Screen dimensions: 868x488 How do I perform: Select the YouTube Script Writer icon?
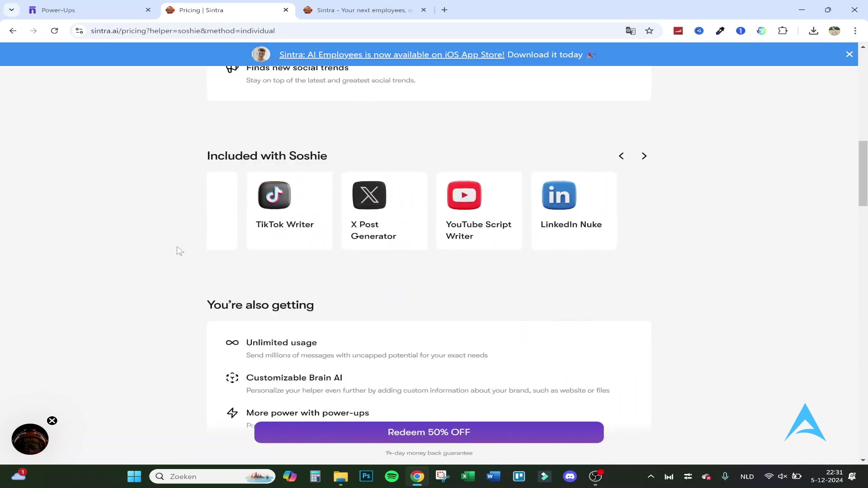click(x=464, y=195)
